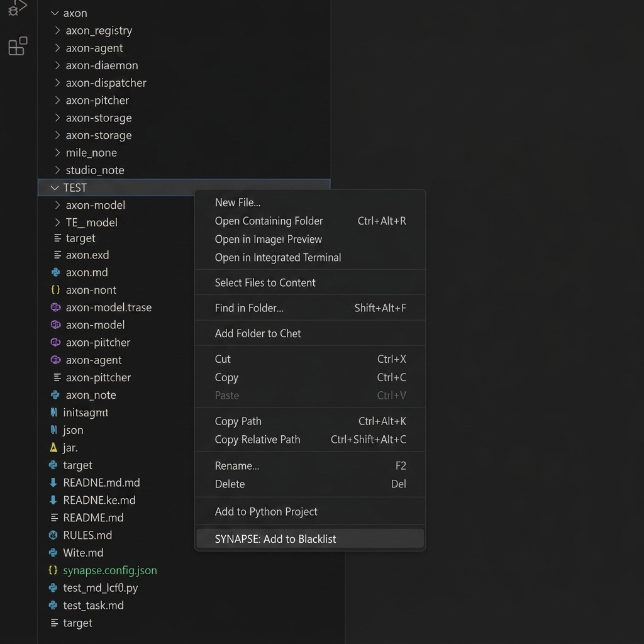
Task: Click the purple icon beside axon-model.trase
Action: coord(55,307)
